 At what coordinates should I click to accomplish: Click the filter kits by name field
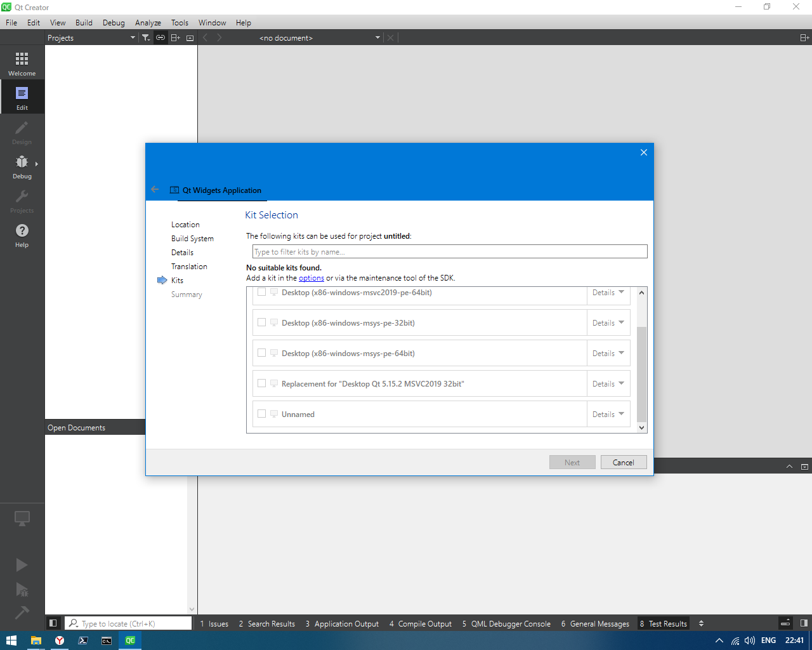450,251
